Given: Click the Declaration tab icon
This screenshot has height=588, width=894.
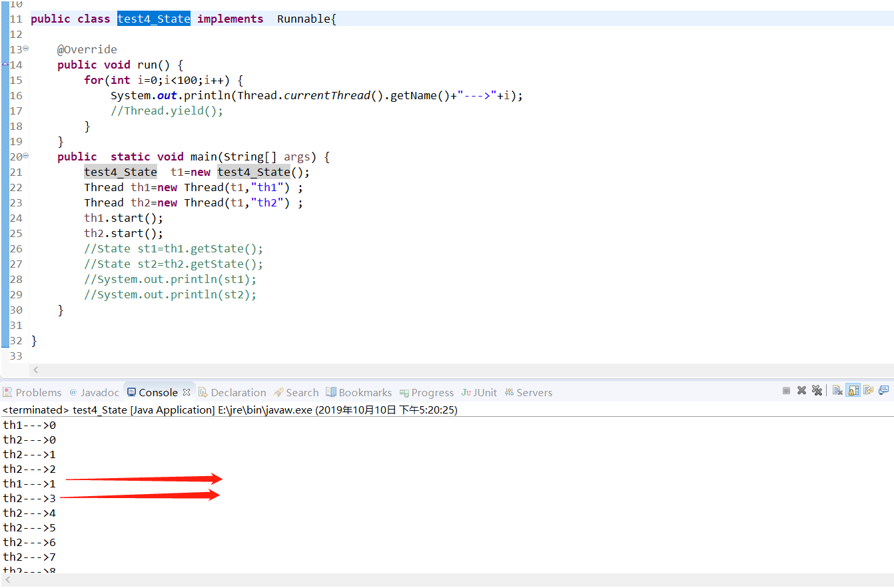Looking at the screenshot, I should click(203, 392).
